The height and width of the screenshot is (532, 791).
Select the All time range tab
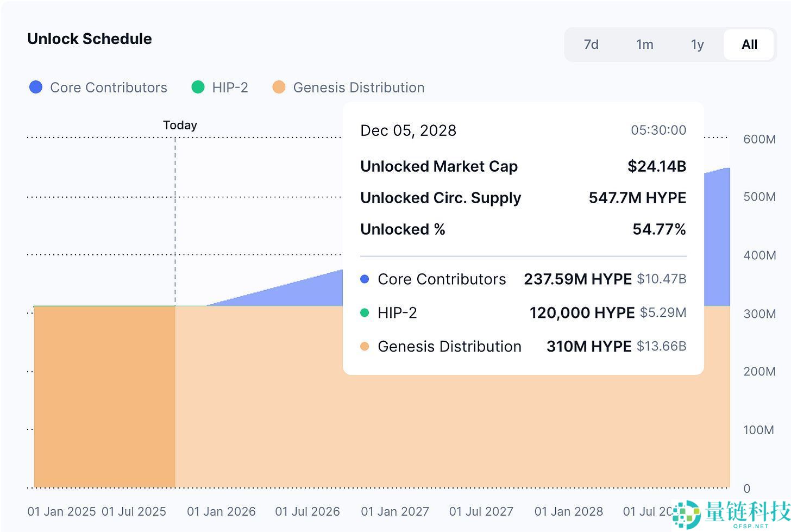[x=749, y=45]
